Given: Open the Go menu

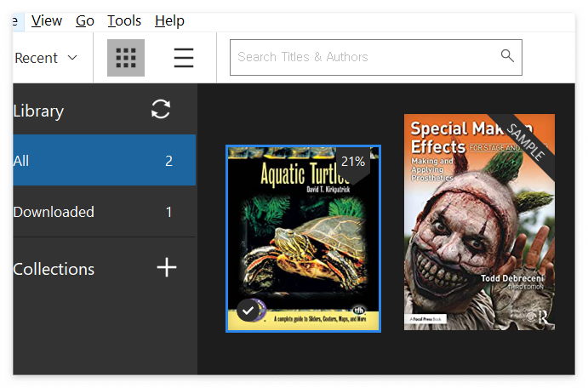Looking at the screenshot, I should (x=85, y=21).
